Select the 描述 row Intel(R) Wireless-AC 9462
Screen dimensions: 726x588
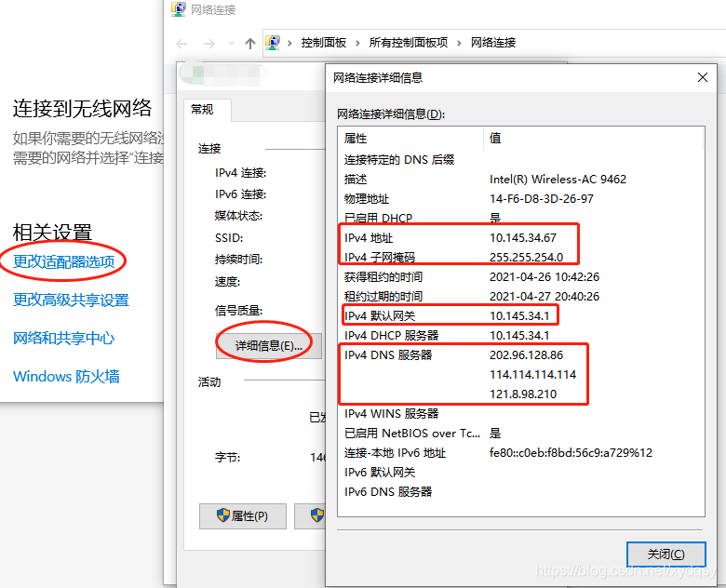click(x=521, y=180)
